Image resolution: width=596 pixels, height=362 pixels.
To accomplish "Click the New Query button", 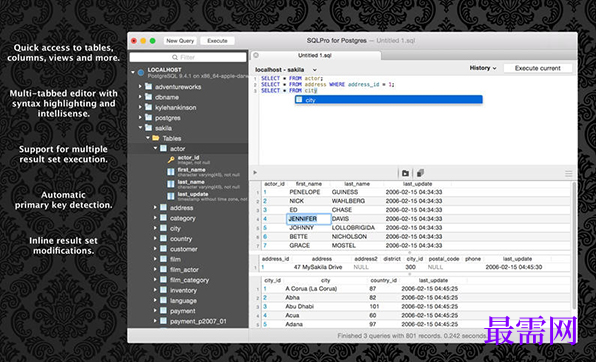I will pyautogui.click(x=180, y=41).
